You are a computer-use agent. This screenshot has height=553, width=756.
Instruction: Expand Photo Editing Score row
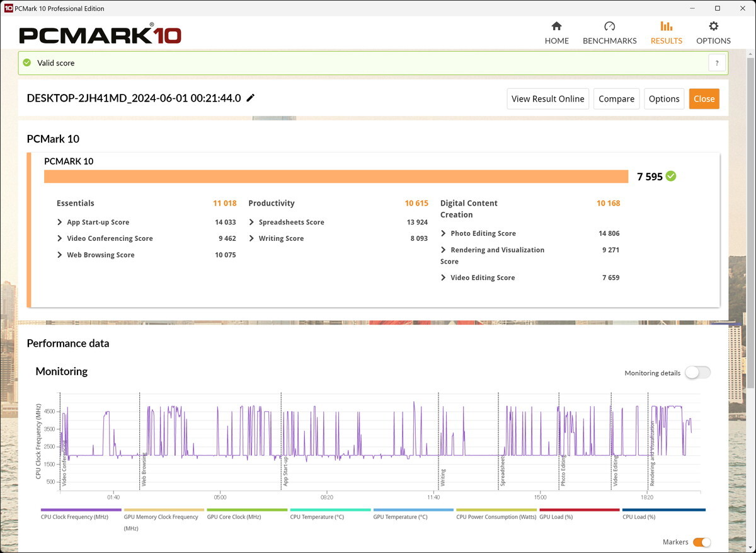(444, 233)
